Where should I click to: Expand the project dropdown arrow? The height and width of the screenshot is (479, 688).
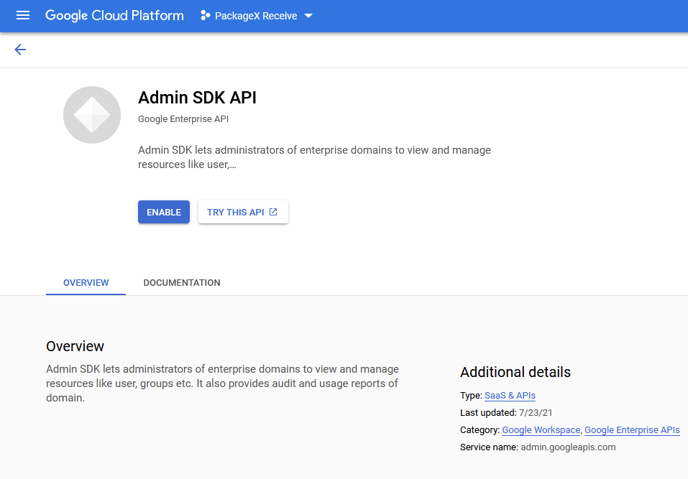308,17
